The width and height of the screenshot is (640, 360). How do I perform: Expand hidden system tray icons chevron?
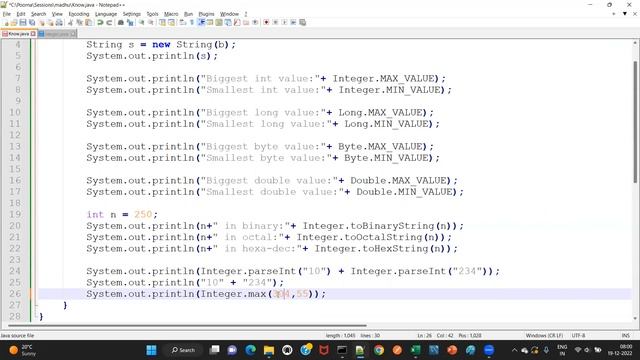(x=514, y=350)
